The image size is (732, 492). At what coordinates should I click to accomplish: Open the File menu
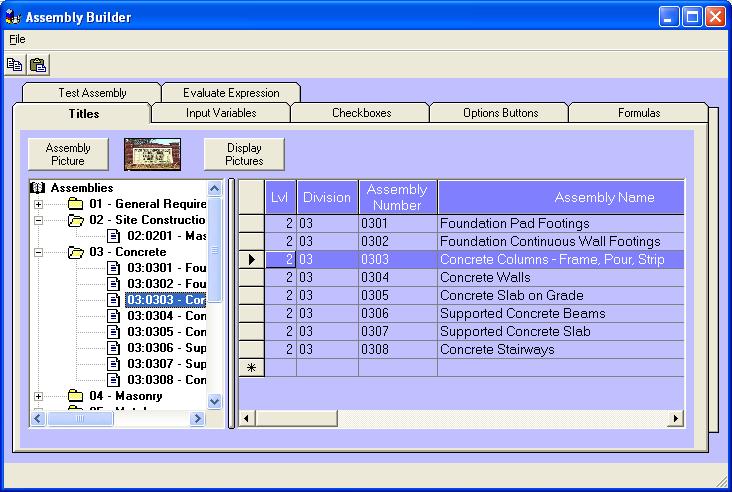pos(17,39)
